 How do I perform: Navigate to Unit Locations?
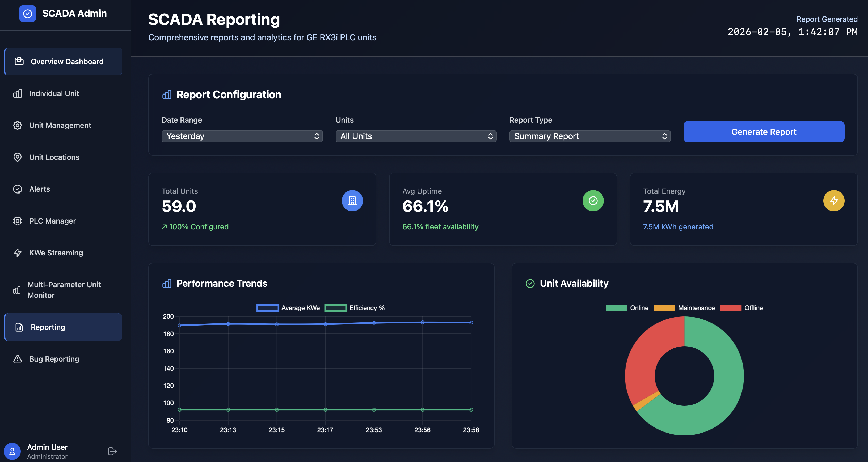point(63,157)
